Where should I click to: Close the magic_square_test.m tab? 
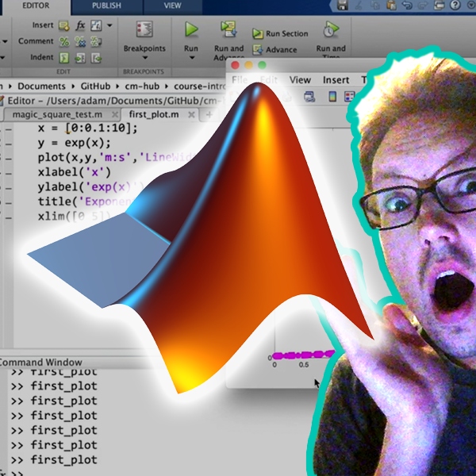tap(115, 114)
